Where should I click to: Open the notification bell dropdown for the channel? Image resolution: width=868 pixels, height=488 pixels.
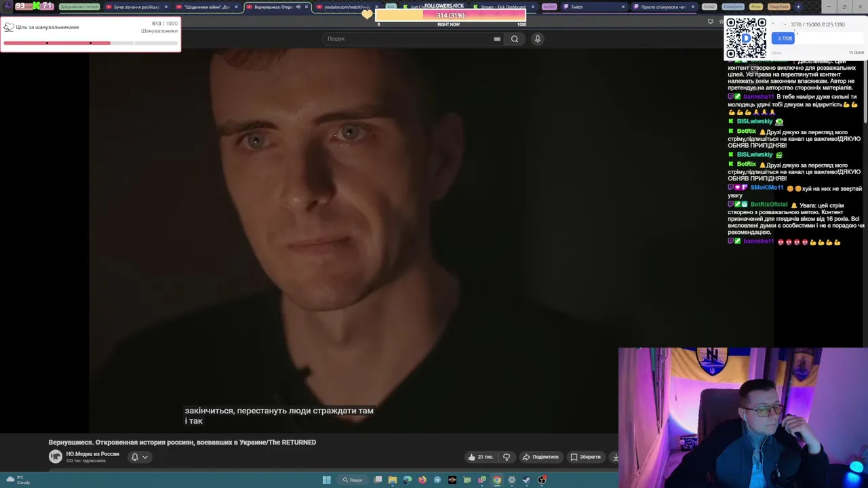tap(139, 457)
